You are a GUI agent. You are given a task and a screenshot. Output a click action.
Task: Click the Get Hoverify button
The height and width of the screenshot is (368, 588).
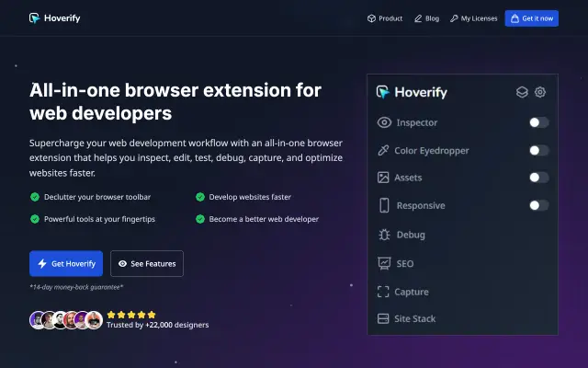(66, 264)
